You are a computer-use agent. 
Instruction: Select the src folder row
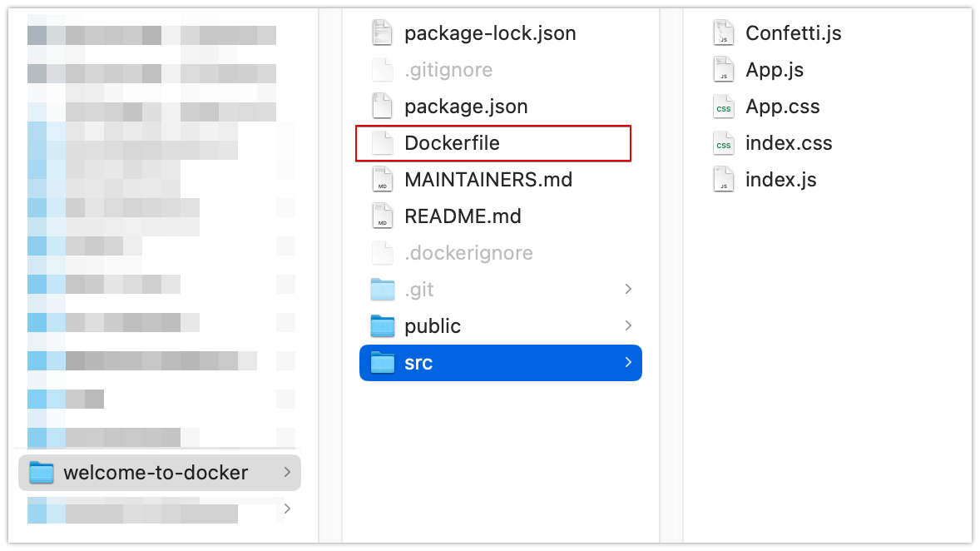499,363
